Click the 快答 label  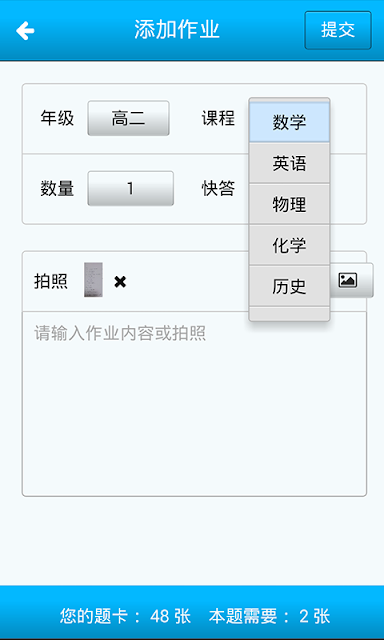tap(218, 189)
